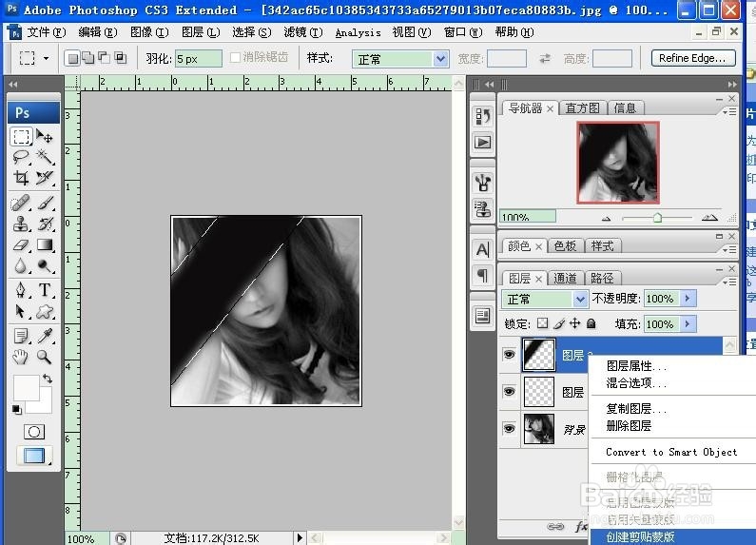
Task: Choose Convert to Smart Object
Action: click(x=671, y=452)
